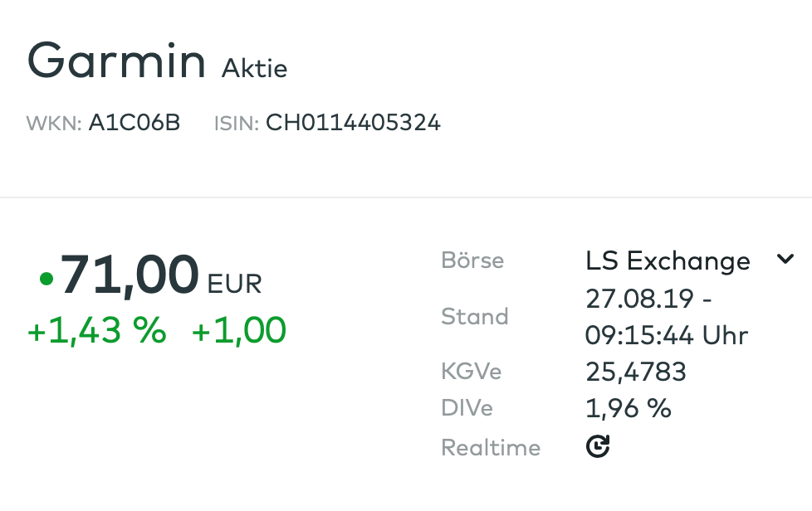Click the DIVe label
Viewport: 812px width, 511px height.
pos(467,408)
